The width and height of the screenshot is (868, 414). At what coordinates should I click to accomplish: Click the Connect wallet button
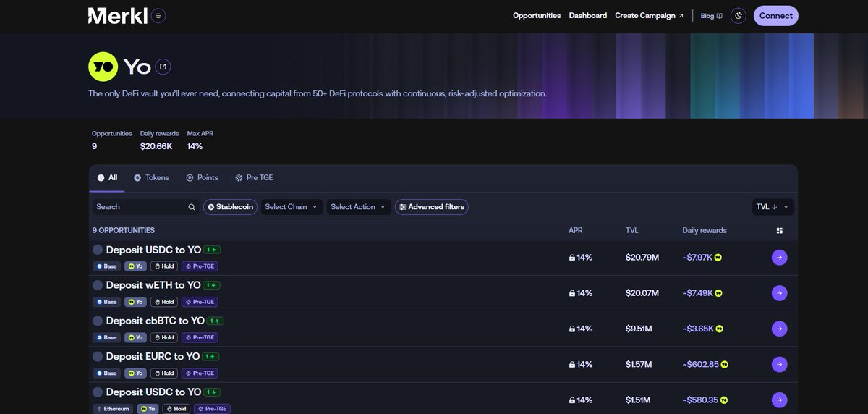[776, 16]
